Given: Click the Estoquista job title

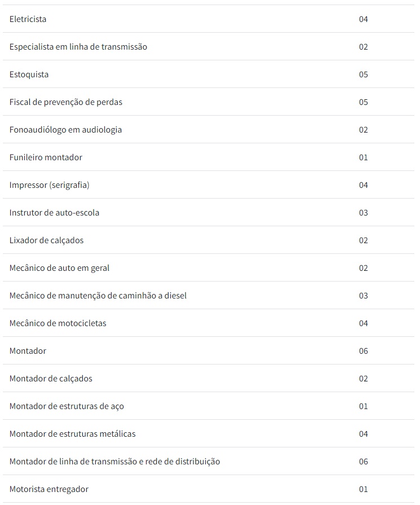Looking at the screenshot, I should pos(29,74).
